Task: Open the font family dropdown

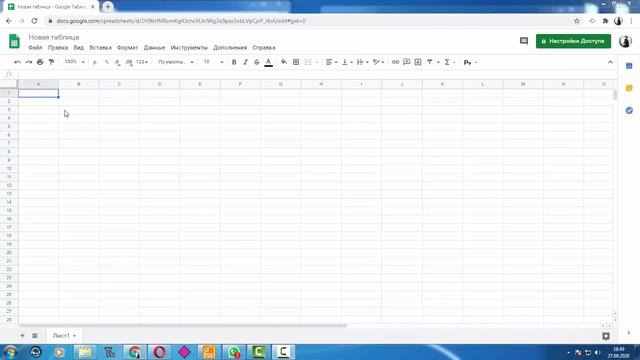Action: (176, 62)
